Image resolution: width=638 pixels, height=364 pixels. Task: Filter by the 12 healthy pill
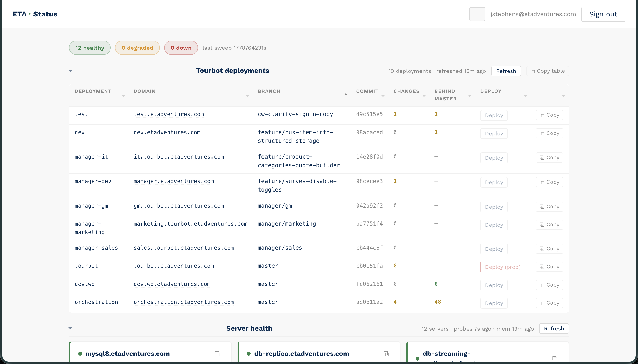click(90, 48)
